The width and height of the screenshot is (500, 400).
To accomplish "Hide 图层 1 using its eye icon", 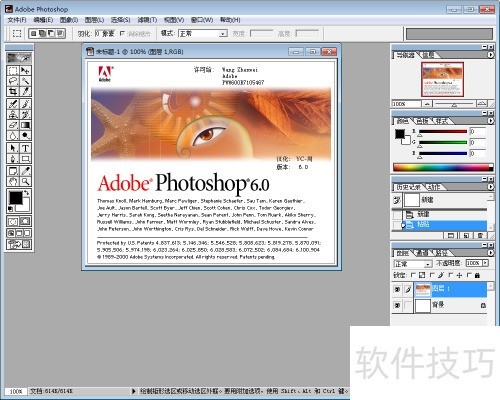I will 397,289.
